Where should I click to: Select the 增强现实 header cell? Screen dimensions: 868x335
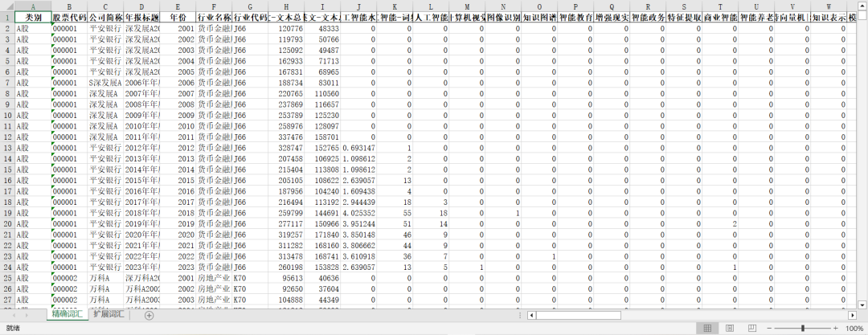coord(612,17)
